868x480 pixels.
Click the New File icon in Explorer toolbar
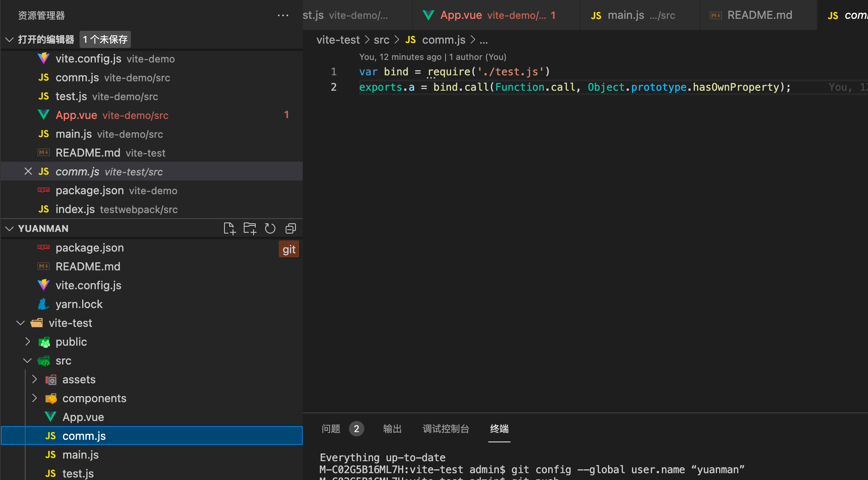pos(230,228)
